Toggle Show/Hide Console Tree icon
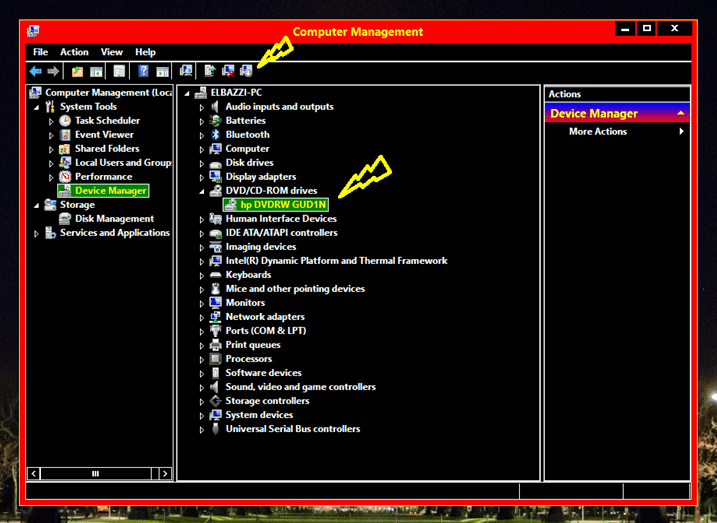Image resolution: width=717 pixels, height=523 pixels. click(x=96, y=71)
